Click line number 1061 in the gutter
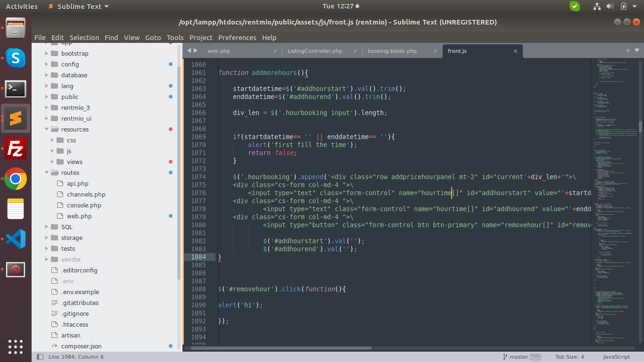 (x=198, y=73)
